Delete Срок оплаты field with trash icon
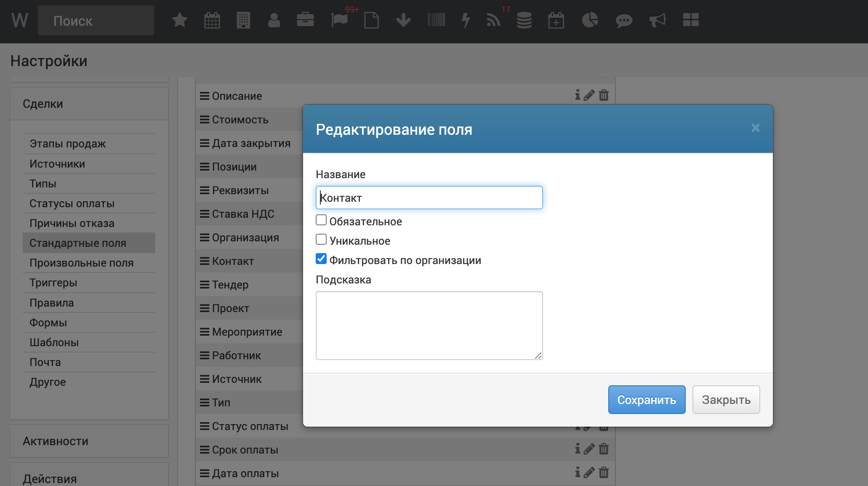The width and height of the screenshot is (868, 486). 604,449
